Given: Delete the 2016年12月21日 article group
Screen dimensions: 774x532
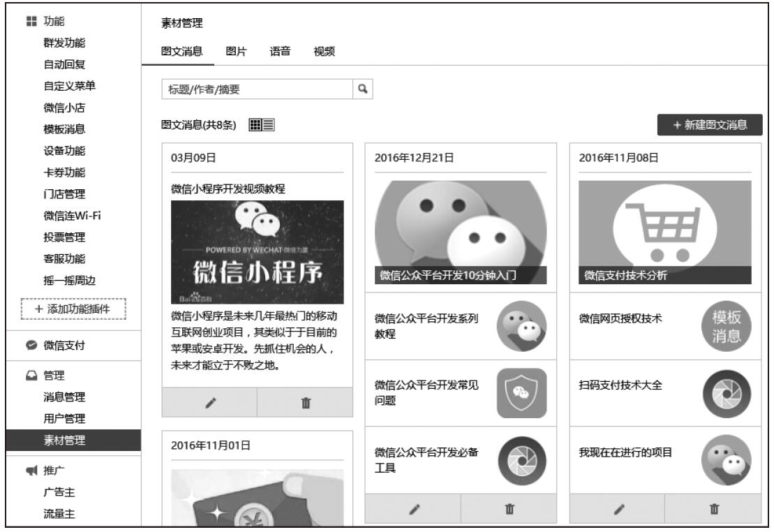Looking at the screenshot, I should click(509, 508).
